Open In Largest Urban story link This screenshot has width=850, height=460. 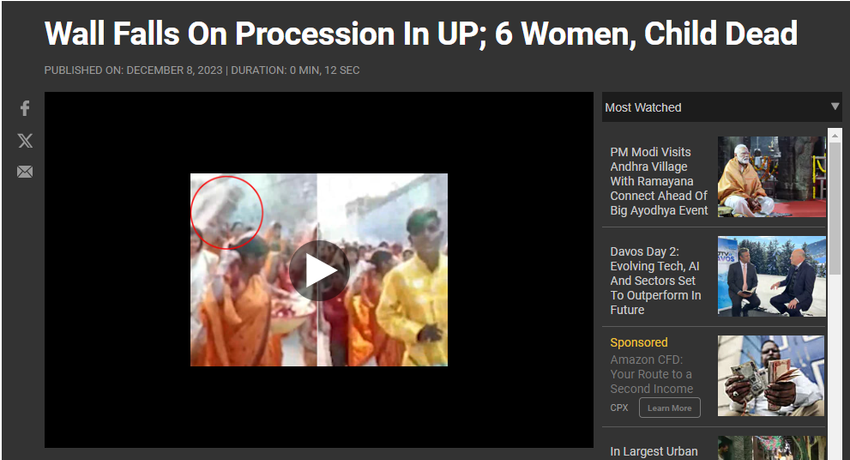coord(654,451)
